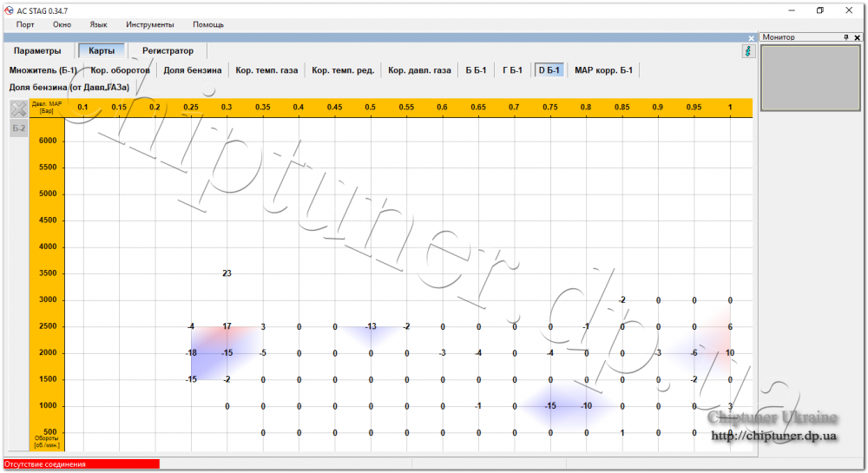The image size is (868, 473).
Task: Select cell value 23 at 3500 rpm
Action: coord(227,273)
